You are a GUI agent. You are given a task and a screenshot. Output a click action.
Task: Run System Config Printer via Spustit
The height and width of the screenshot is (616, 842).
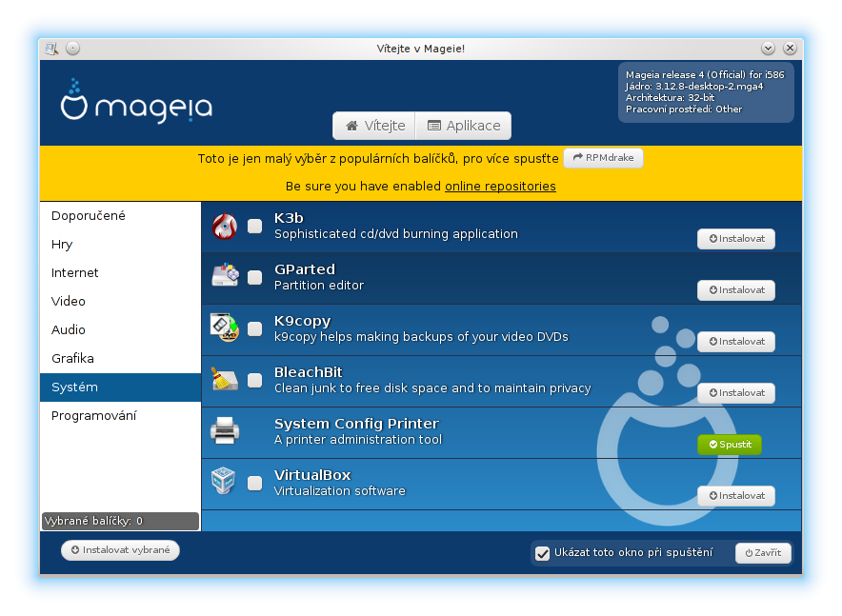[730, 445]
